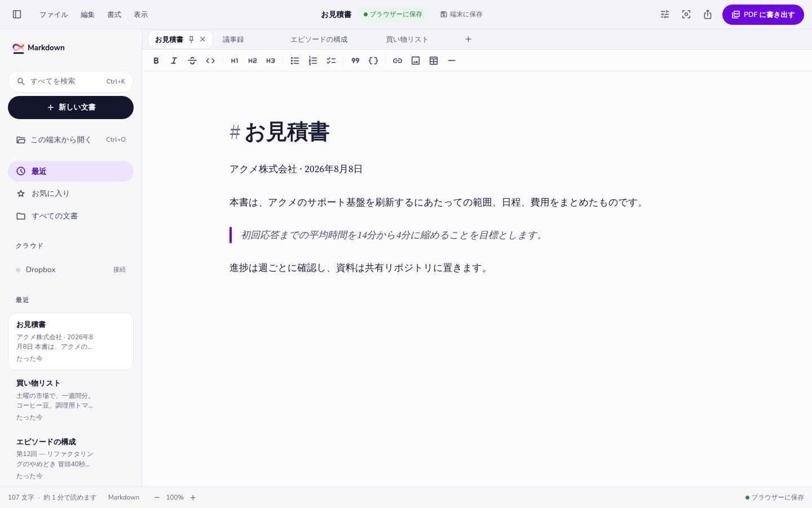Screen dimensions: 812x508
Task: Insert a task checklist
Action: pyautogui.click(x=331, y=61)
